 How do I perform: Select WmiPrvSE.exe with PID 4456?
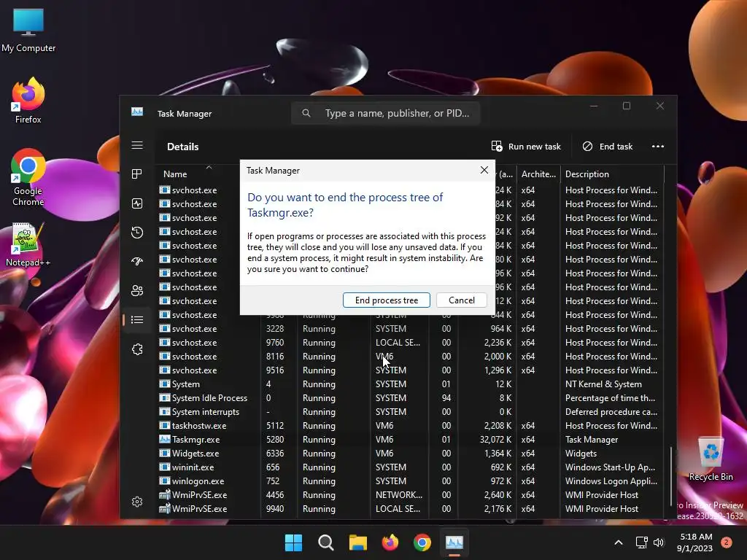[410, 494]
